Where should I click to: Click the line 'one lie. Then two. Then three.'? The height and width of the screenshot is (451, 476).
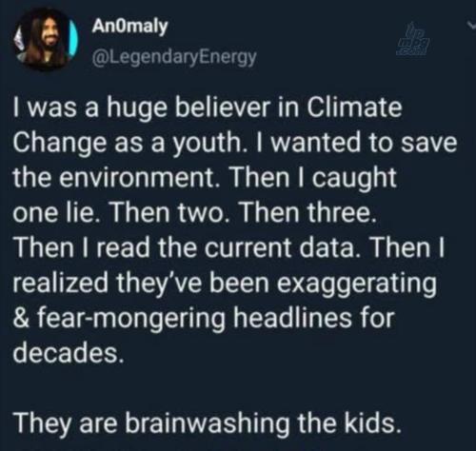pyautogui.click(x=194, y=213)
